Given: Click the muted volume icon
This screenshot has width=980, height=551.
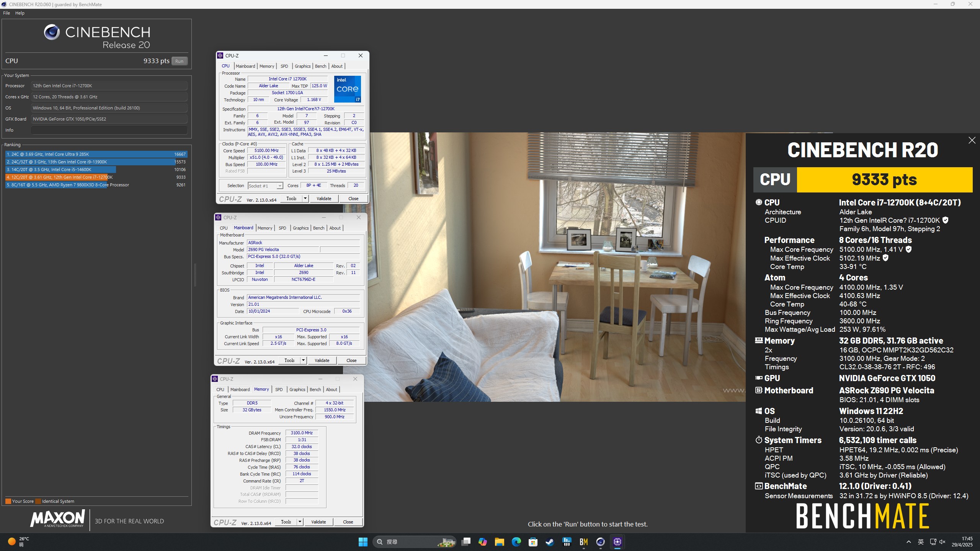Looking at the screenshot, I should pyautogui.click(x=942, y=542).
